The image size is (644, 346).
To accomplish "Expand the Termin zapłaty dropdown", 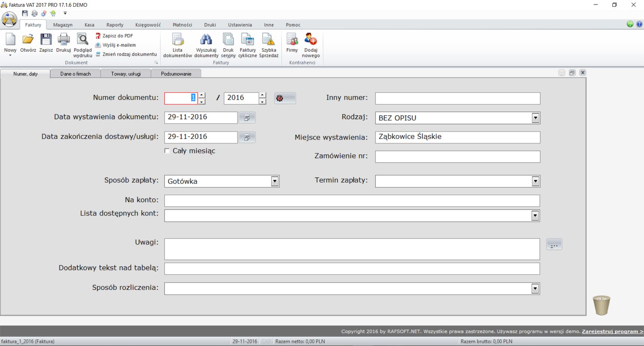I will click(535, 181).
